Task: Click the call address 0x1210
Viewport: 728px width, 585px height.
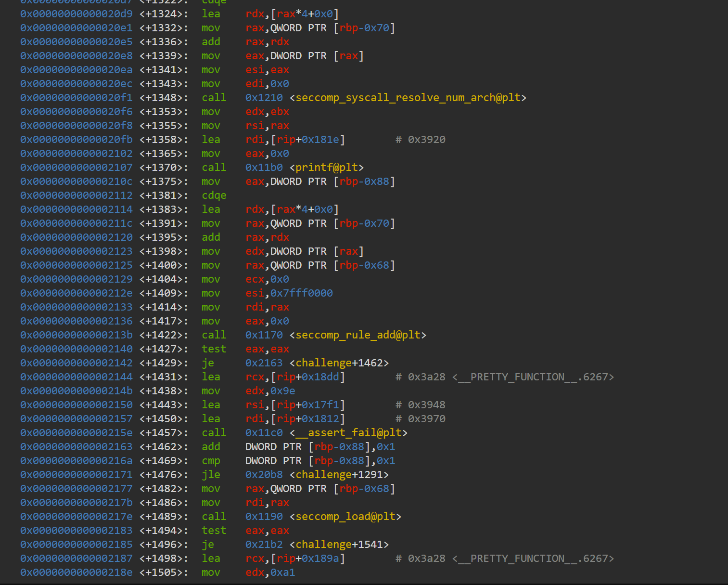Action: (x=264, y=98)
